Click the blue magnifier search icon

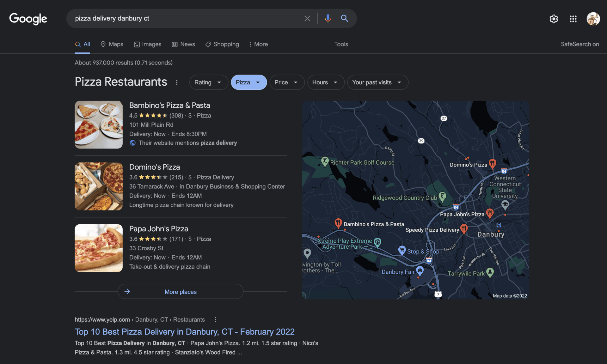coord(344,18)
